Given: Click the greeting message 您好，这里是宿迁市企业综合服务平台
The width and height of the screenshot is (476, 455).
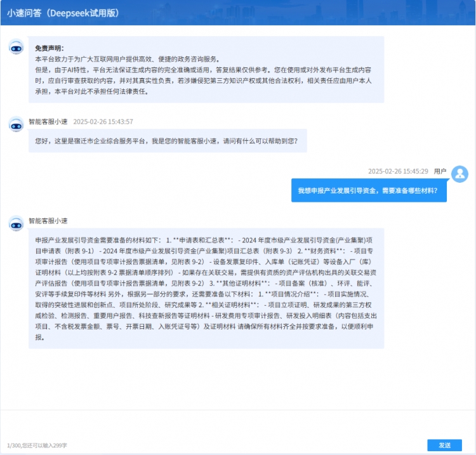Looking at the screenshot, I should point(168,141).
